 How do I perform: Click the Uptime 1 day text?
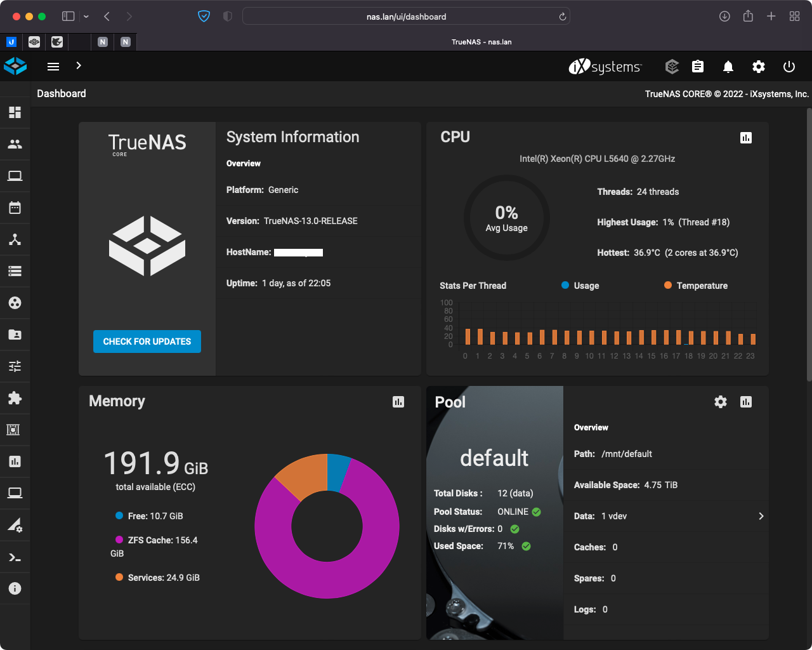[x=278, y=283]
